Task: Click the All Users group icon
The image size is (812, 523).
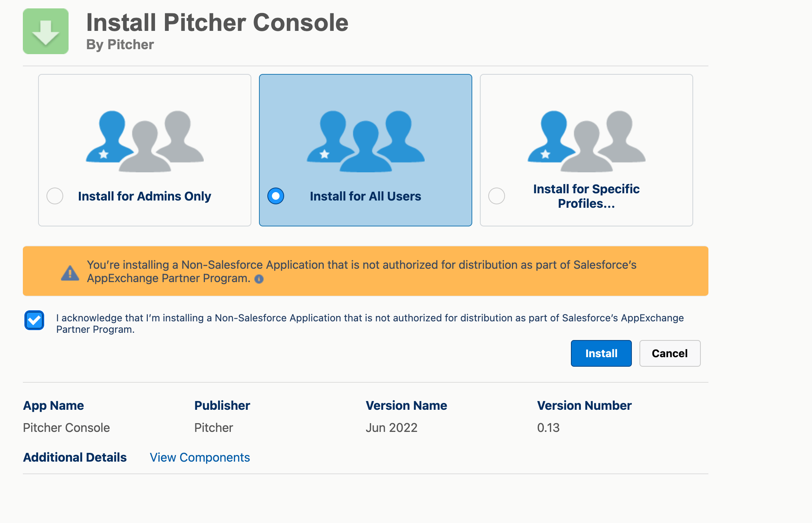Action: click(366, 141)
